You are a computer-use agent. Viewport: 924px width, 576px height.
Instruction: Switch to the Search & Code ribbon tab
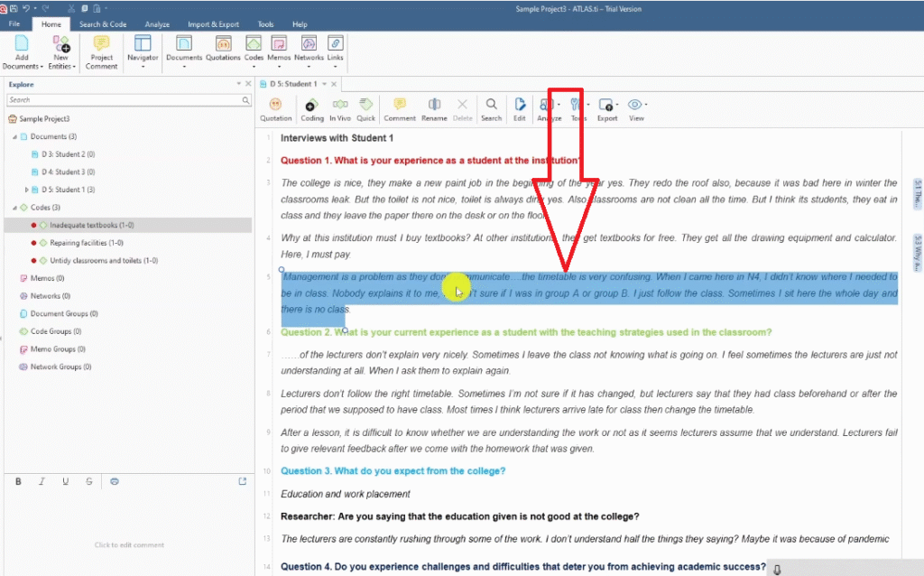click(x=102, y=24)
